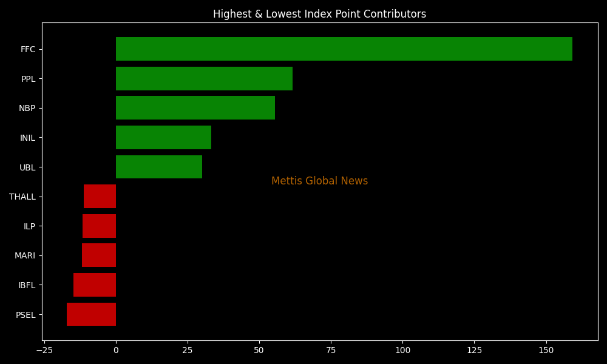Click the 'INIL' axis label
This screenshot has width=607, height=364.
[27, 138]
